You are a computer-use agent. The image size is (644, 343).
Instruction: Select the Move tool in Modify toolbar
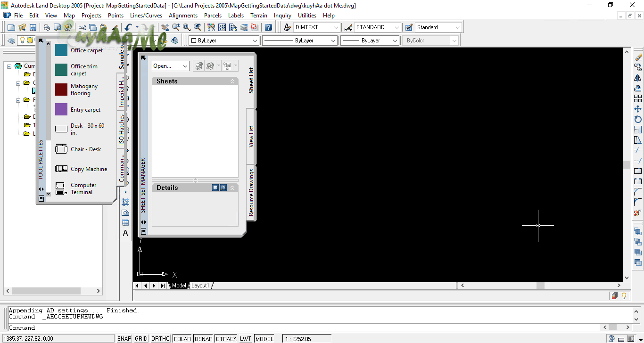pyautogui.click(x=638, y=109)
